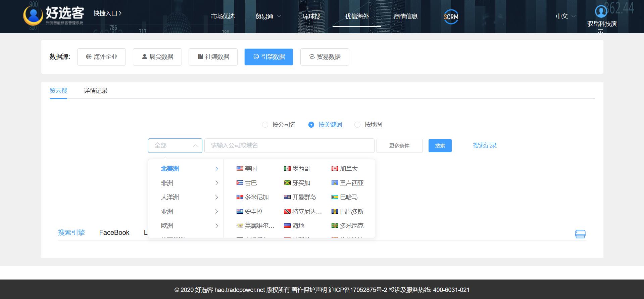The height and width of the screenshot is (299, 644).
Task: Open the SCRM circular icon
Action: [451, 16]
